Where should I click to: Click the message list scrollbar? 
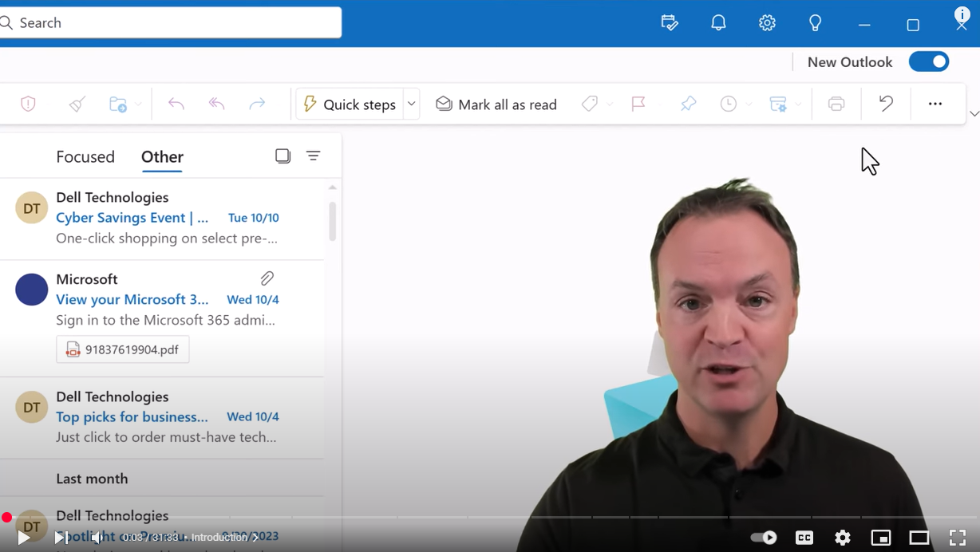click(x=333, y=221)
